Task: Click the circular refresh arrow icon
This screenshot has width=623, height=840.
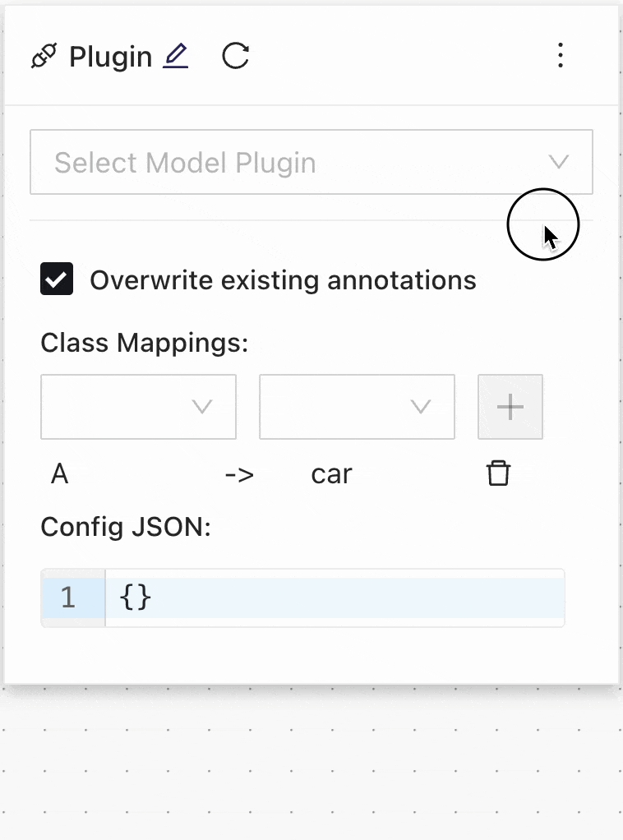Action: [236, 56]
